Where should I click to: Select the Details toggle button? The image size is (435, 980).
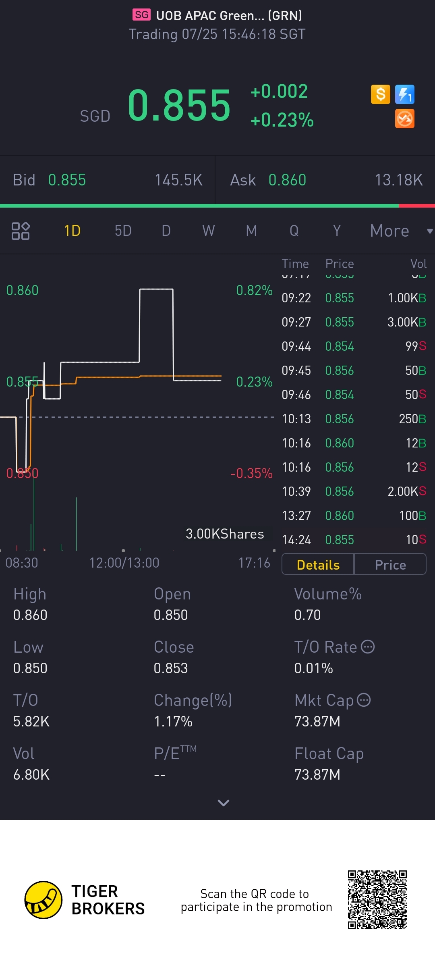(318, 564)
